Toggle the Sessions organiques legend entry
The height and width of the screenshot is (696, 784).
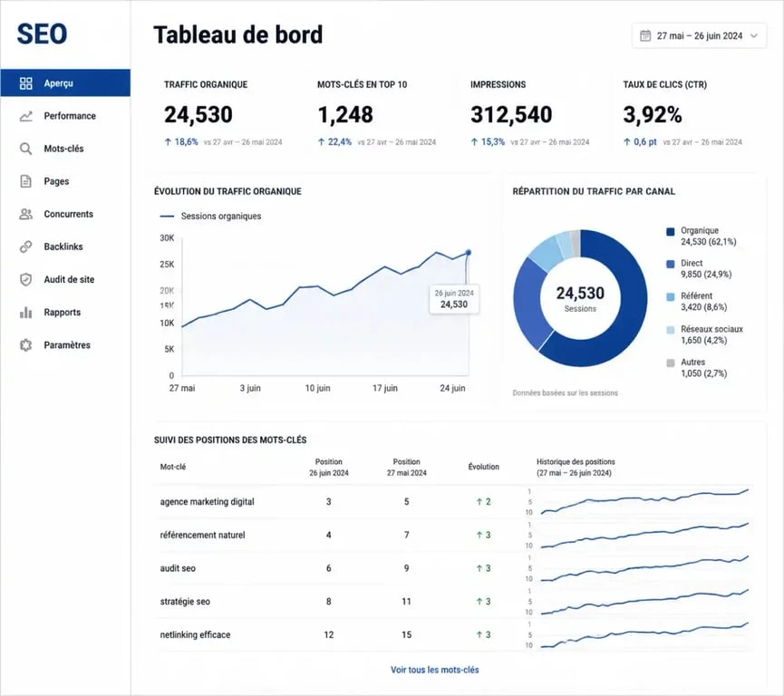pyautogui.click(x=210, y=216)
